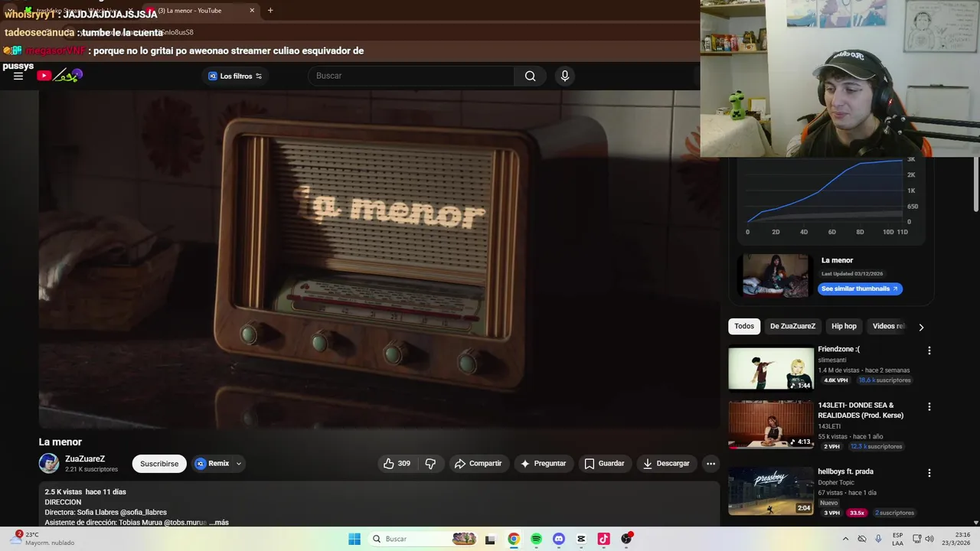Open Google Chrome from the taskbar

(514, 539)
